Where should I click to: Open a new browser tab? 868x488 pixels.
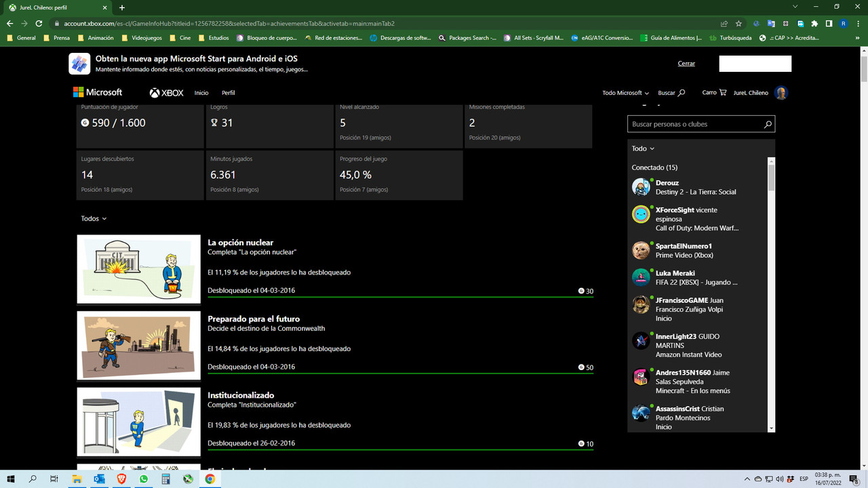point(122,7)
